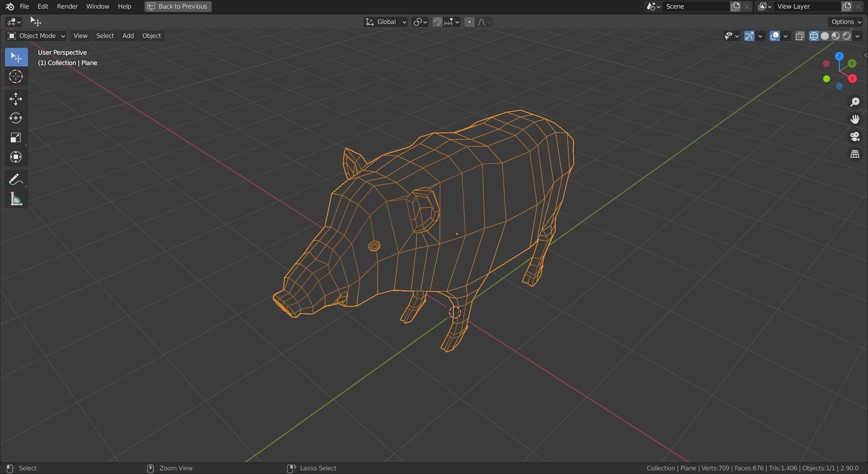Browse view layers with the layer selector icon
868x474 pixels.
click(x=764, y=6)
